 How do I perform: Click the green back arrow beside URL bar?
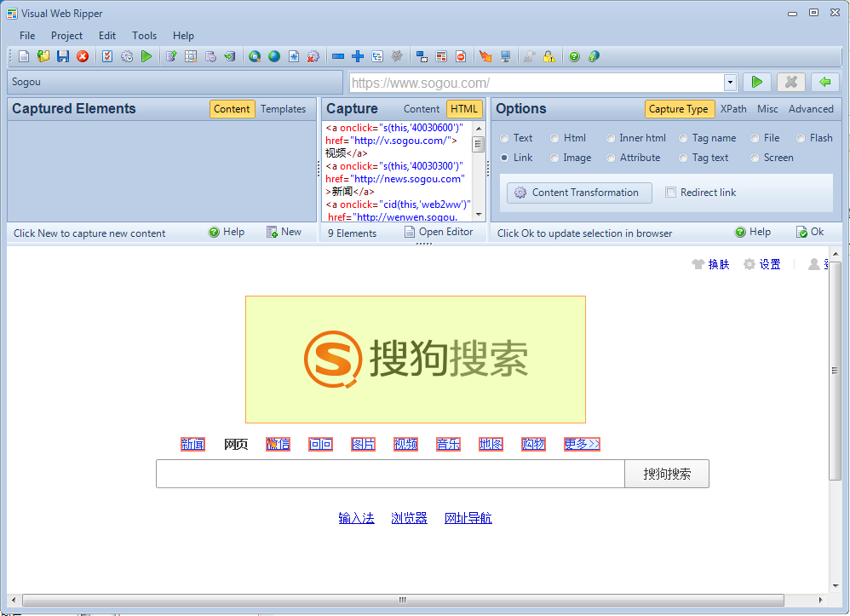[x=824, y=82]
